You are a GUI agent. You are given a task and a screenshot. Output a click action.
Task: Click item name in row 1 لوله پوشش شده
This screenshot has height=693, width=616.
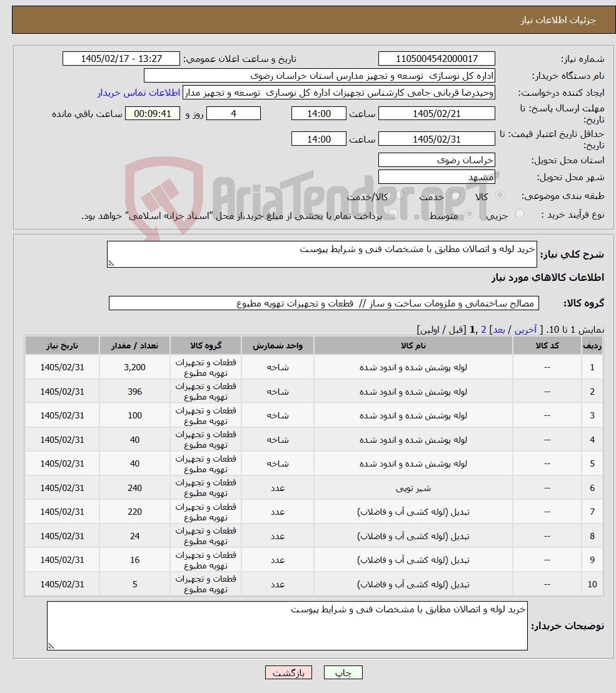click(x=413, y=367)
